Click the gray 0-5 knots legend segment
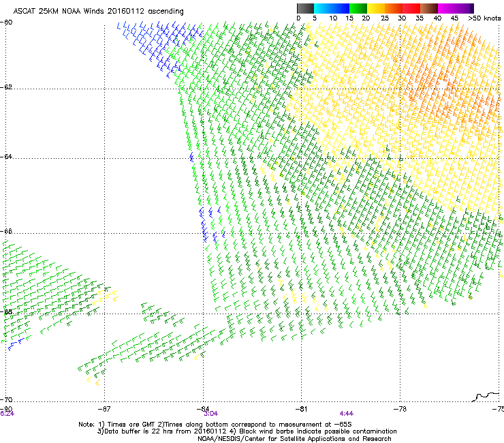Viewport: 504px width, 443px height. tap(305, 8)
